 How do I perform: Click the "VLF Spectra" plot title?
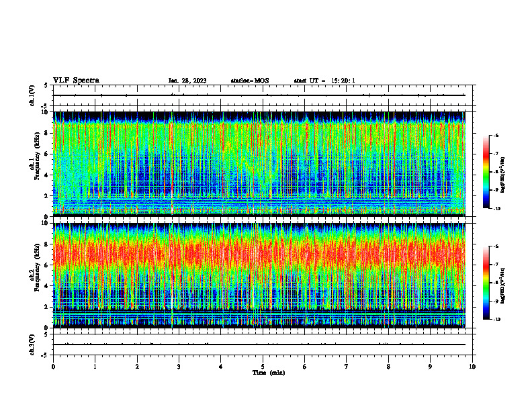tap(76, 81)
